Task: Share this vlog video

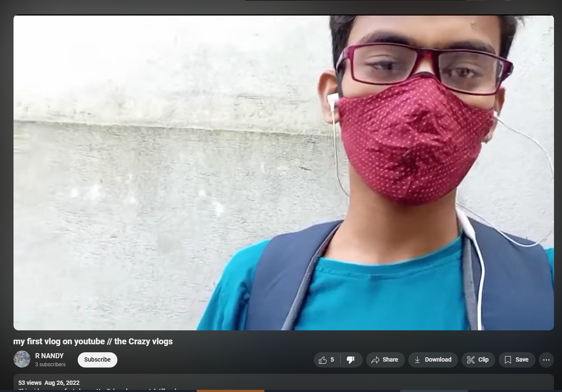Action: (385, 360)
